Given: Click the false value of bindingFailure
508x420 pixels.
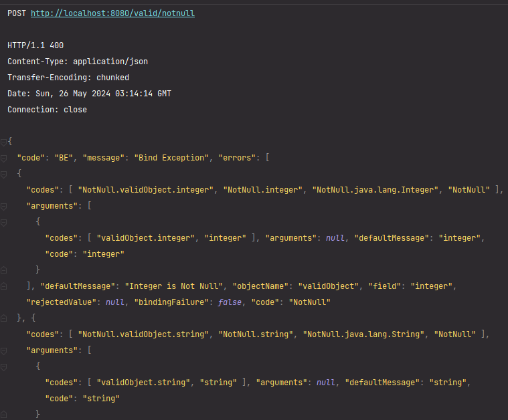Looking at the screenshot, I should [230, 302].
